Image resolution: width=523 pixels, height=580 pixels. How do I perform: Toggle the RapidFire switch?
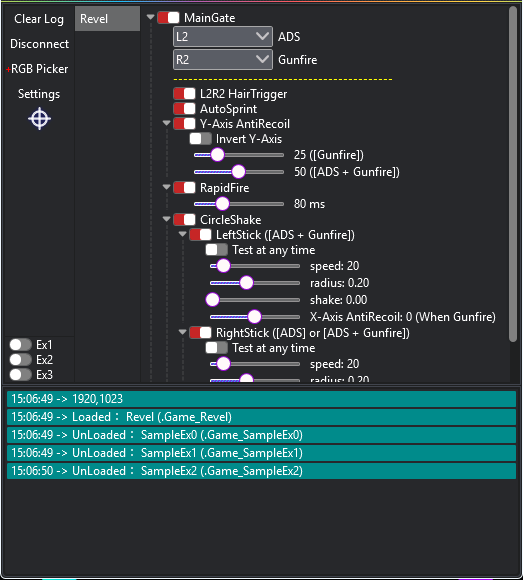(x=185, y=188)
